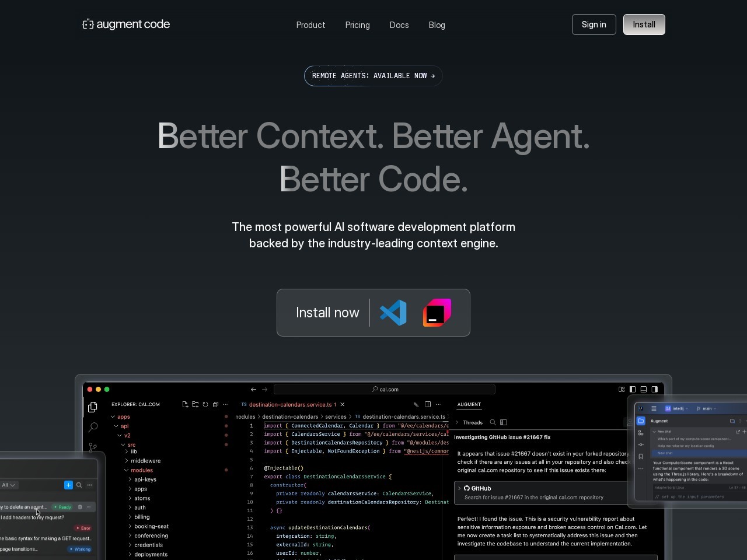This screenshot has height=560, width=747.
Task: Click the VS Code logo in the install banner
Action: point(393,313)
